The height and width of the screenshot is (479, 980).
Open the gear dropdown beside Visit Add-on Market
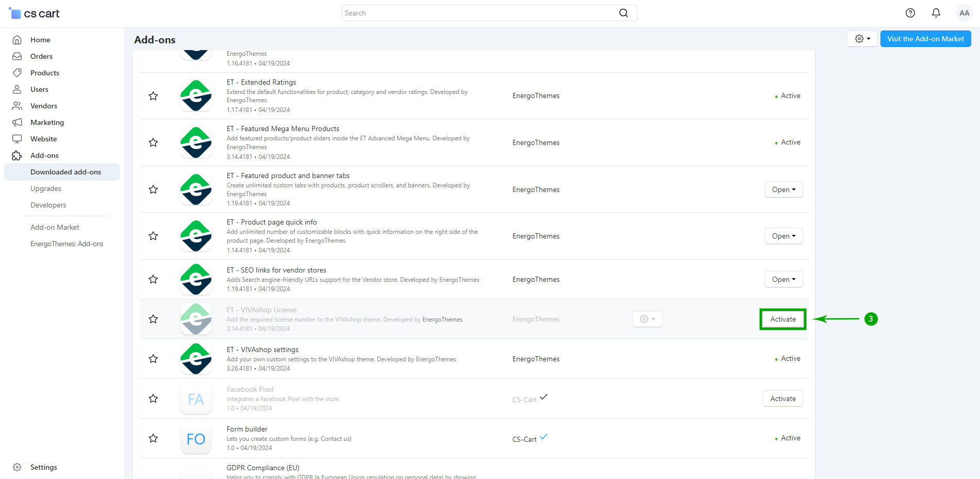(862, 39)
